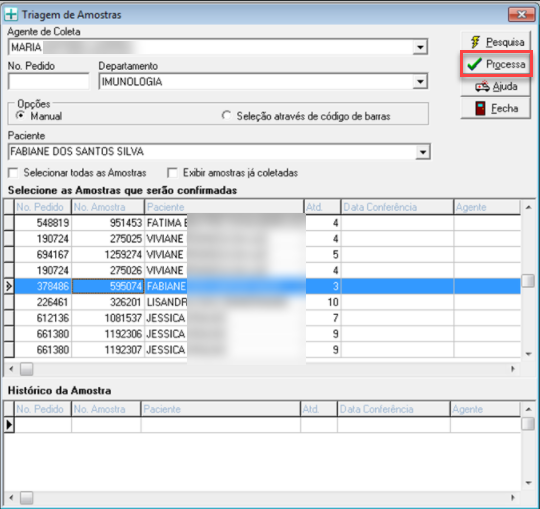Click the Atd. value 10 in LISANDR row

tap(323, 302)
